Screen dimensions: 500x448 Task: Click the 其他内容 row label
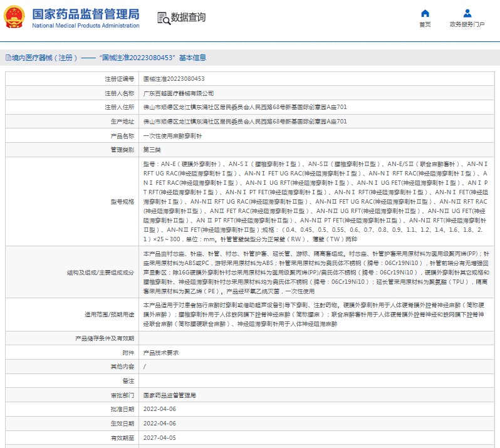122,367
